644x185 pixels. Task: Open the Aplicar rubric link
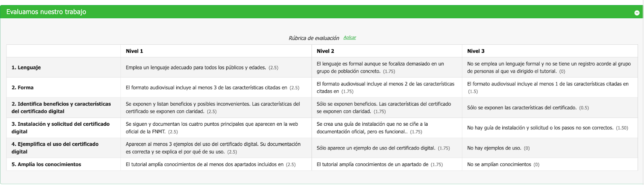[x=350, y=37]
